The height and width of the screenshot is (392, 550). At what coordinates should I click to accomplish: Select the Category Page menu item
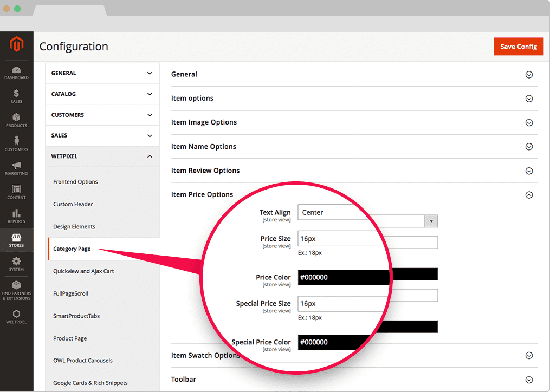(72, 249)
